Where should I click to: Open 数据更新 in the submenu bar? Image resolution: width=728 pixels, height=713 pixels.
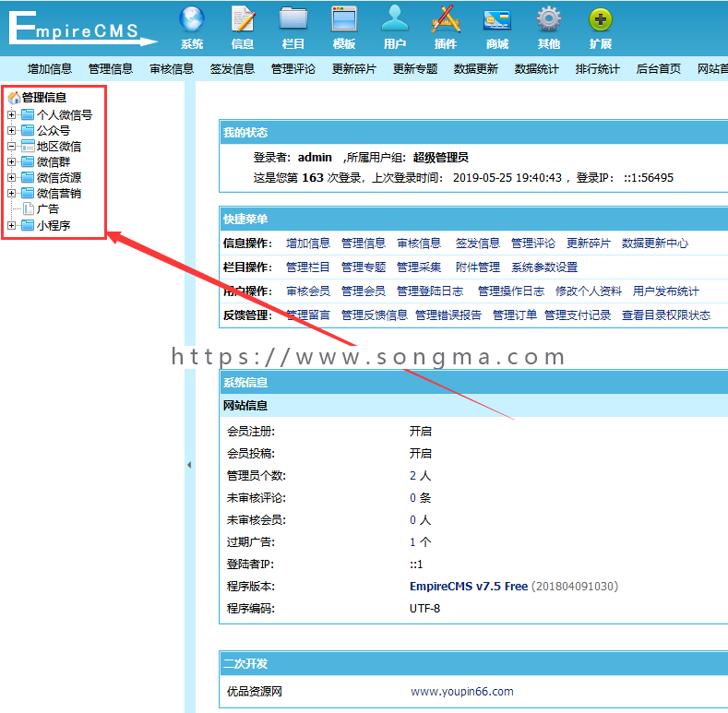476,69
